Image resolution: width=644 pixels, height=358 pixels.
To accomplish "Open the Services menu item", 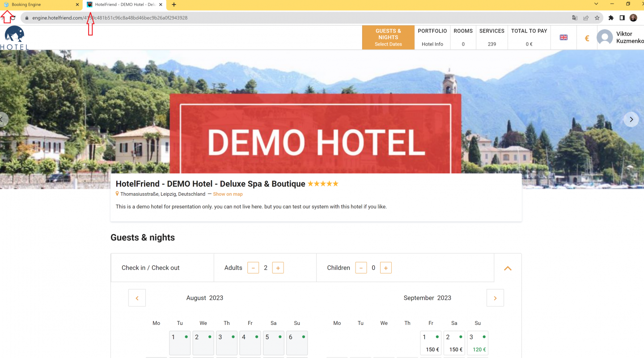I will pos(492,38).
